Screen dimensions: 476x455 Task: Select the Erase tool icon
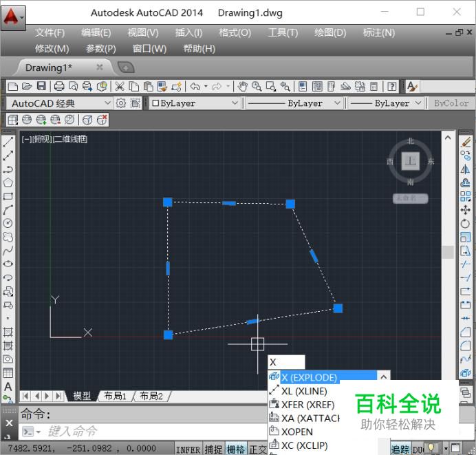(466, 142)
